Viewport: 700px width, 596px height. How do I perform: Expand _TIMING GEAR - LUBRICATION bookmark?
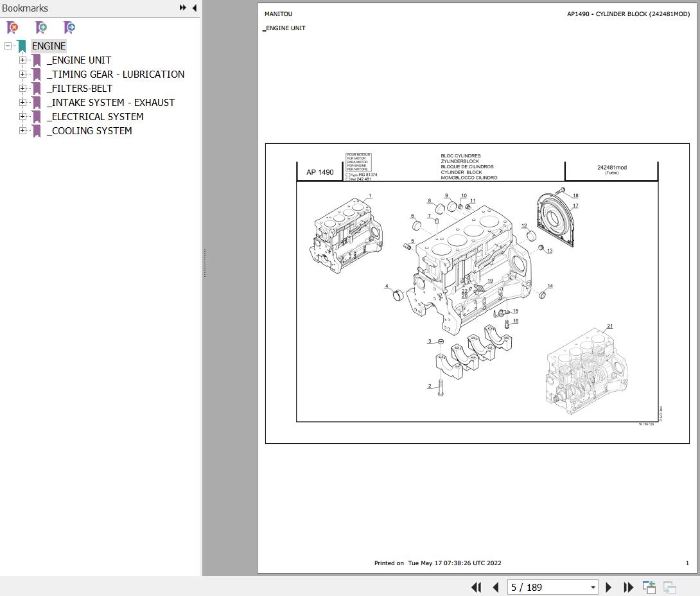(22, 74)
